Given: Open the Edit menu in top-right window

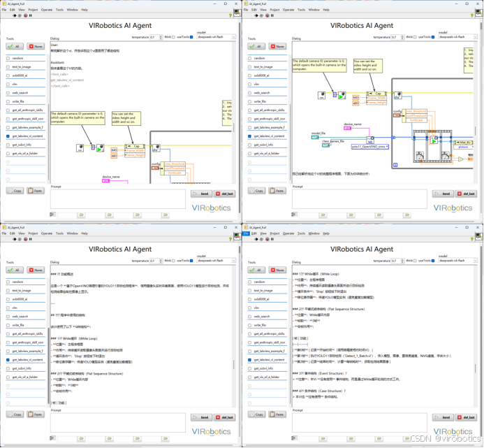Looking at the screenshot, I should (x=254, y=10).
